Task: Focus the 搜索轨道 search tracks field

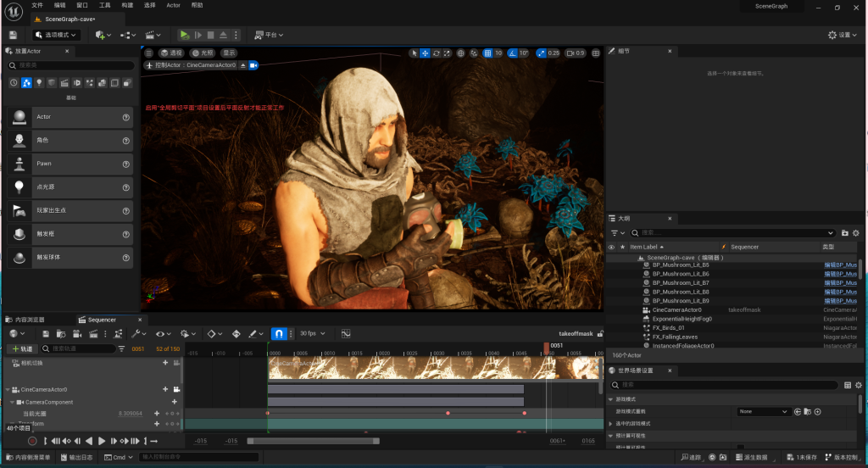Action: 77,349
